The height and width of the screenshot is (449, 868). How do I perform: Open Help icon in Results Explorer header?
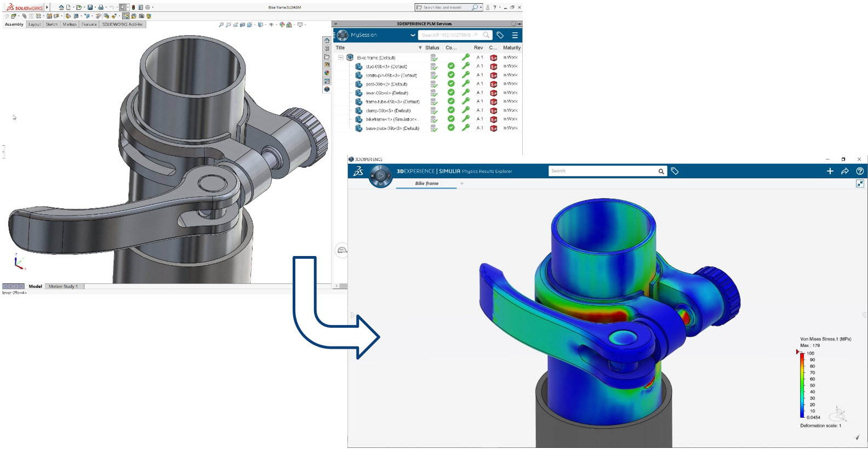coord(860,171)
